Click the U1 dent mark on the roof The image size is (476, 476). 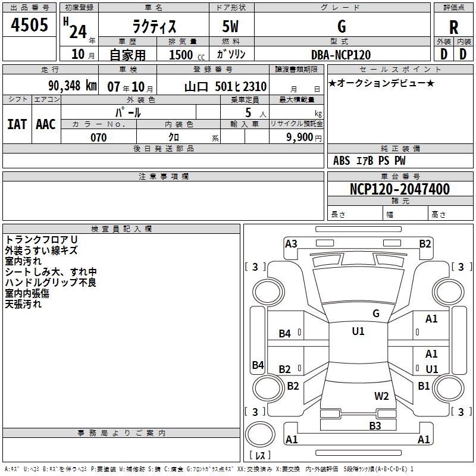click(x=358, y=331)
